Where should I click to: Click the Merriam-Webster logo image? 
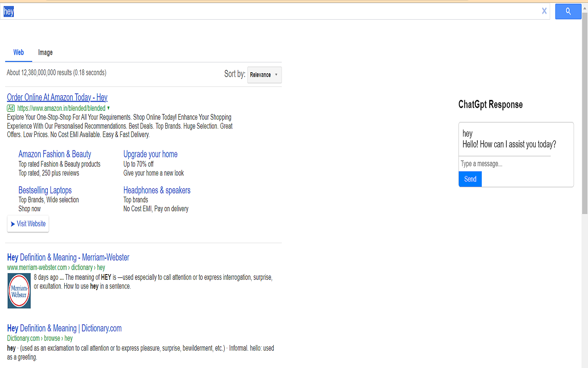pos(19,291)
